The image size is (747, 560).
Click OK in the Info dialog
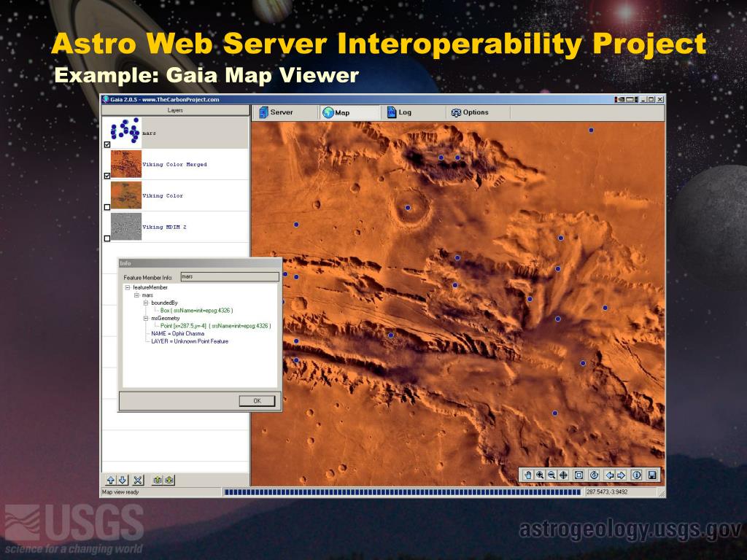(258, 401)
